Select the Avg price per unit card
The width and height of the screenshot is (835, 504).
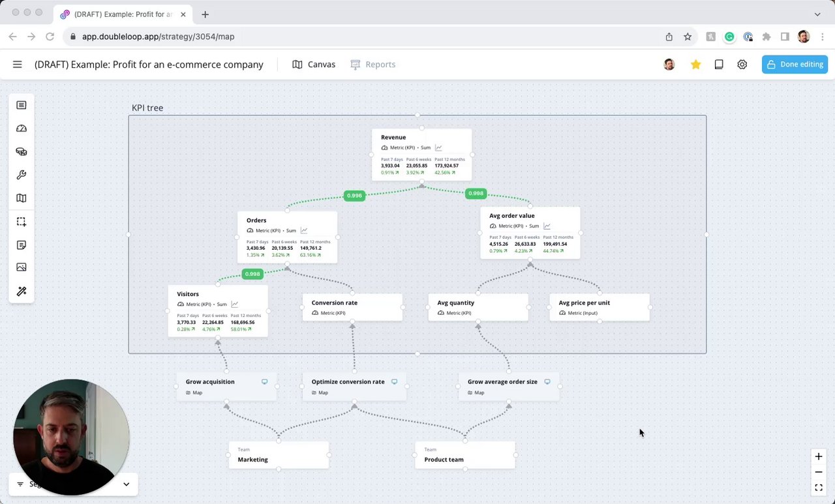(x=600, y=307)
